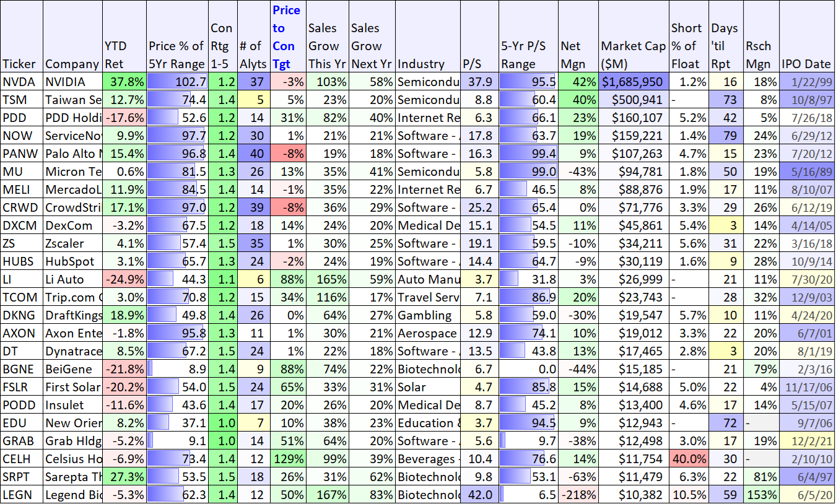Viewport: 836px width, 504px height.
Task: Click the First Solar company cell
Action: pyautogui.click(x=72, y=387)
